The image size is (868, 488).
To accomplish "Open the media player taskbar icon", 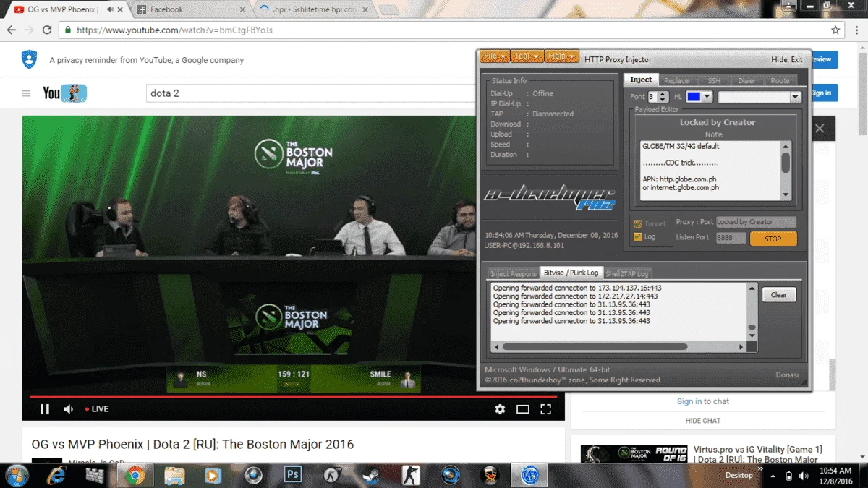I will 213,475.
